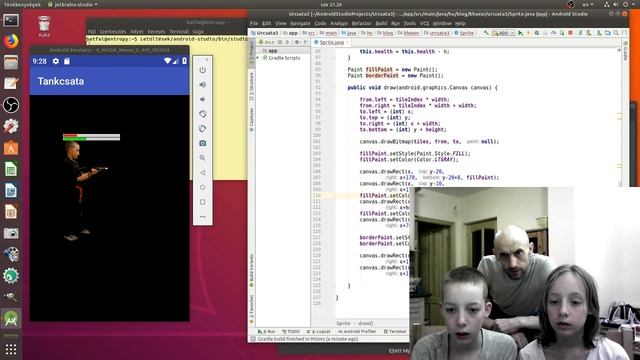Viewport: 640px width, 360px height.
Task: Click Debug app bug icon in toolbar
Action: (x=537, y=33)
